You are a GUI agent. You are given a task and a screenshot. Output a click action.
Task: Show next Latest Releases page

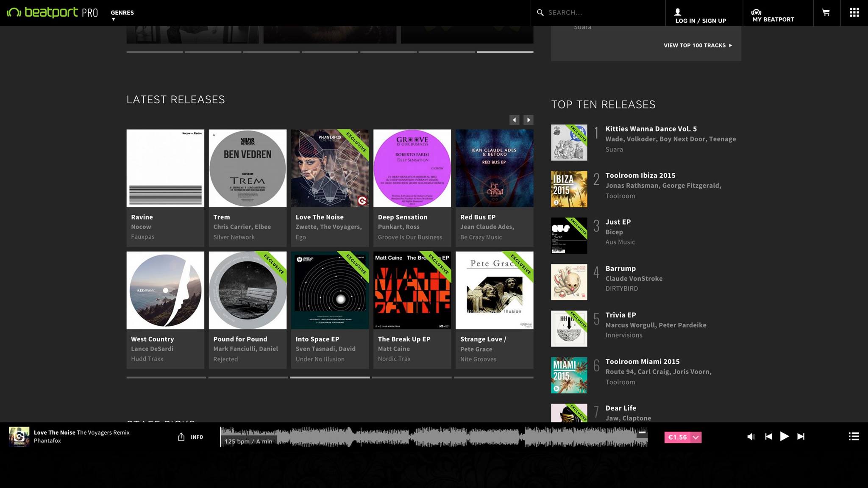[x=528, y=120]
